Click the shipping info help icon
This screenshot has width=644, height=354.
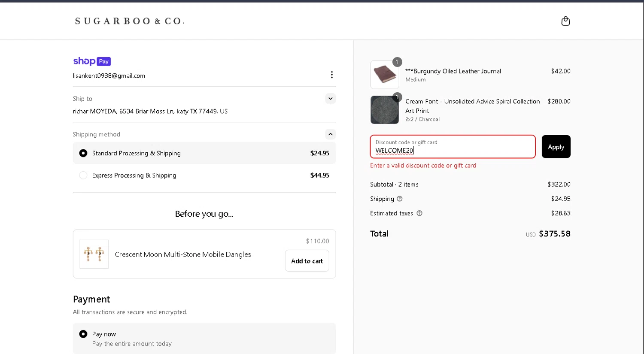point(400,199)
